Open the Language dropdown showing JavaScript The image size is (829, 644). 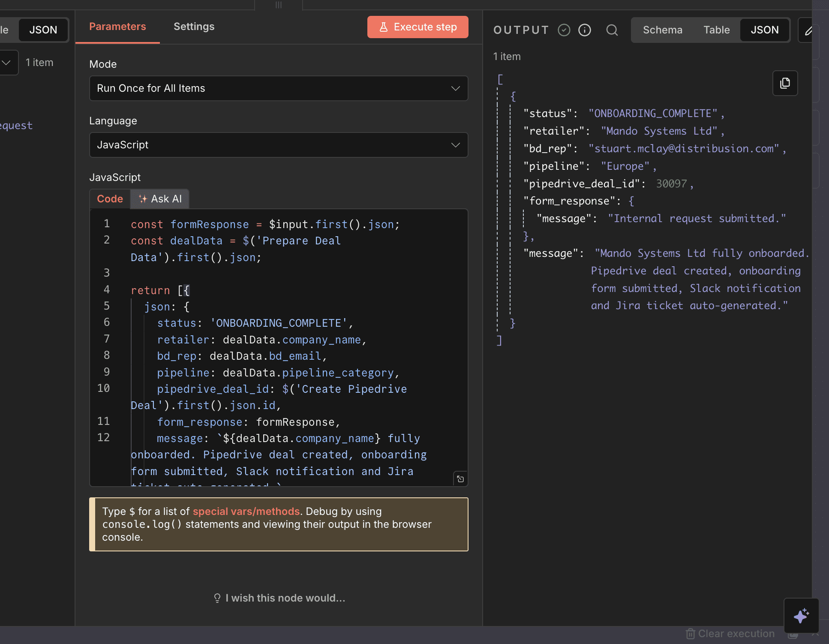coord(279,145)
